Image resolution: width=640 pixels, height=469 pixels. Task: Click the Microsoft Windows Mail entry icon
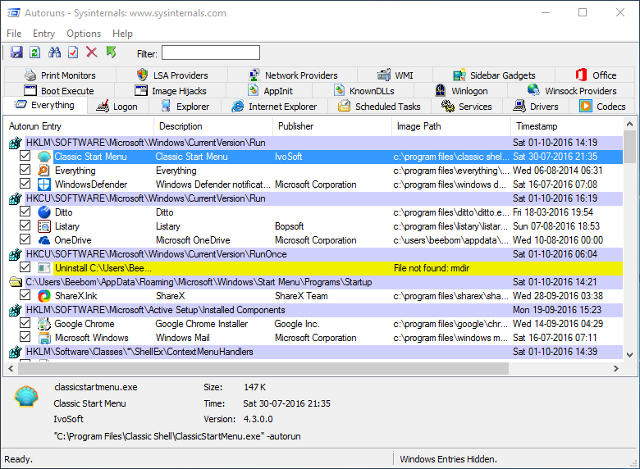pos(44,338)
